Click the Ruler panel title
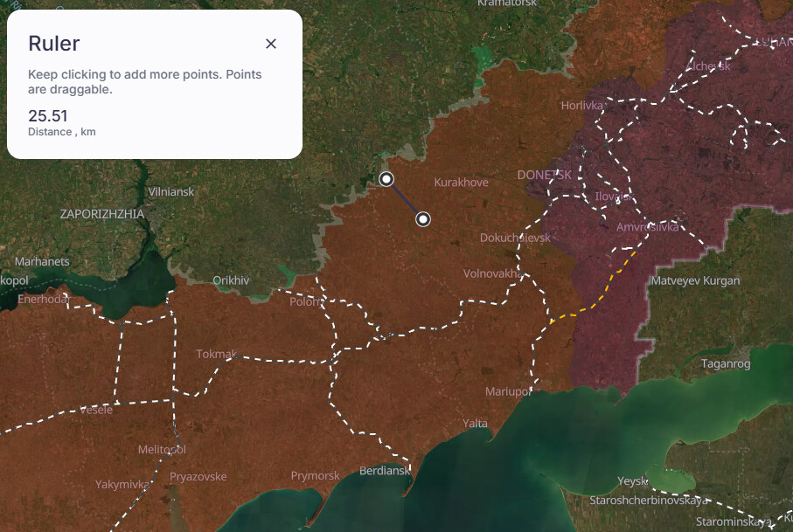The image size is (793, 532). point(54,44)
